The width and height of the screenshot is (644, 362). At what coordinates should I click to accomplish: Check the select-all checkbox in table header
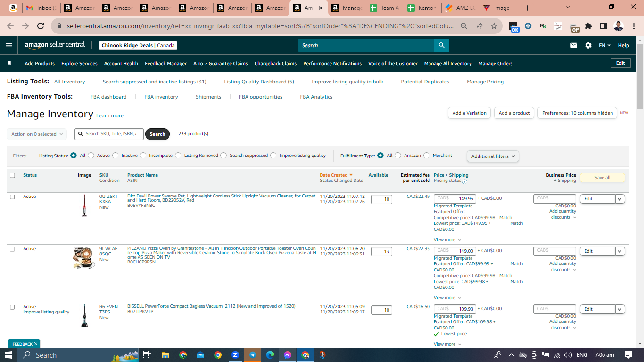click(12, 175)
